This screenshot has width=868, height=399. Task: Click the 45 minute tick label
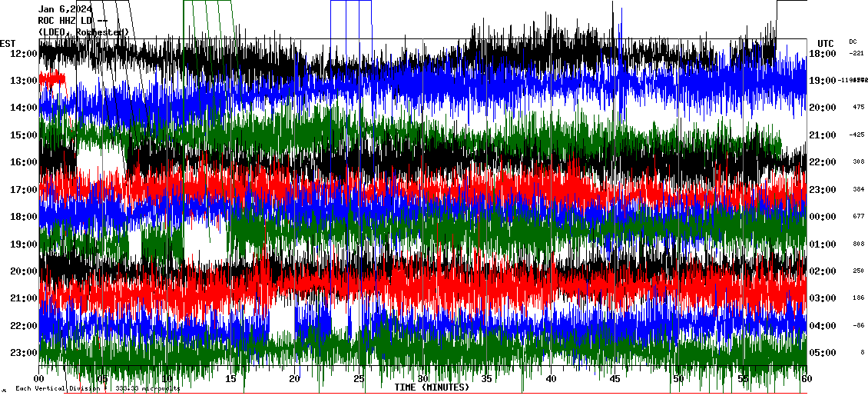click(615, 379)
